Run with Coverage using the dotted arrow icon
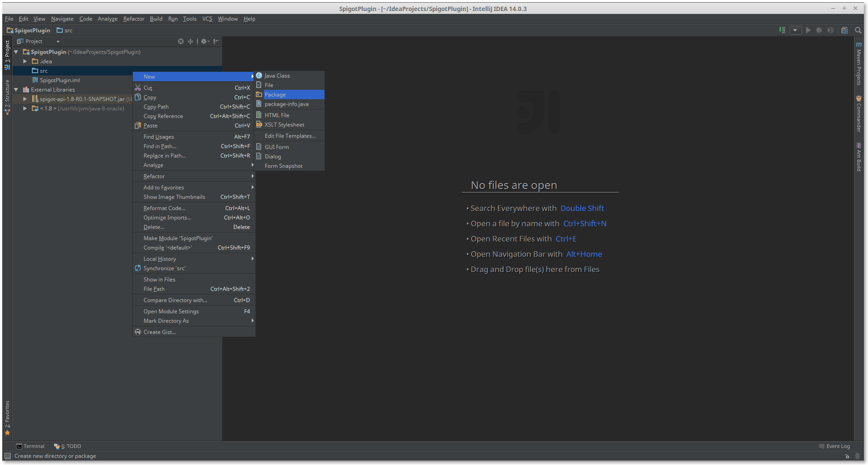 pos(830,30)
